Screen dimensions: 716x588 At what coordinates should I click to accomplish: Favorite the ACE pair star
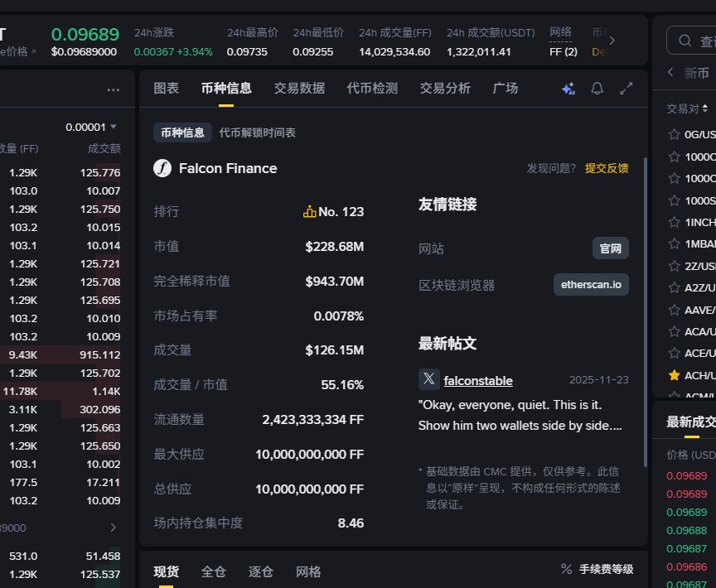coord(674,353)
